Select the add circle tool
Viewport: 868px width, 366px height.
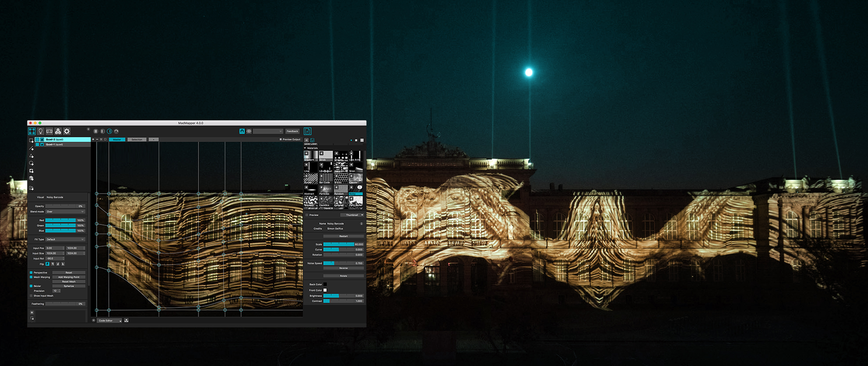tap(31, 163)
